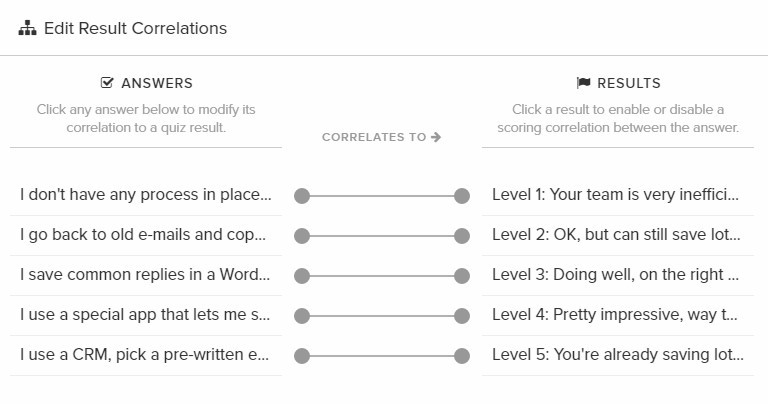Select answer "I save common replies in a Word"
Image resolution: width=768 pixels, height=404 pixels.
click(146, 275)
